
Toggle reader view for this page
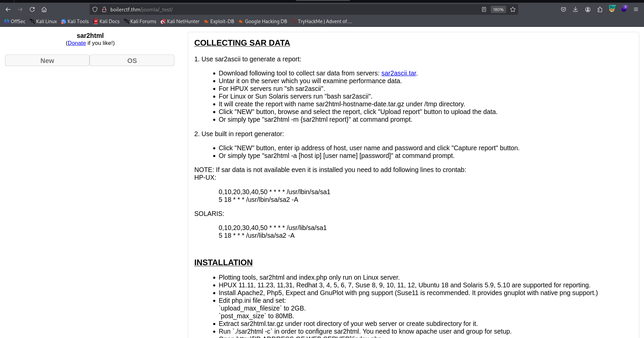[x=484, y=9]
